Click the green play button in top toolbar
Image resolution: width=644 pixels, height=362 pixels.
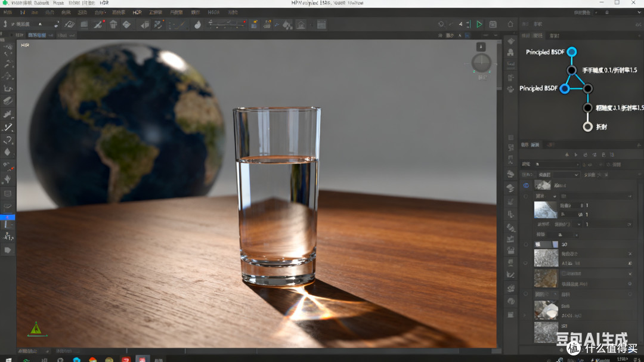pyautogui.click(x=479, y=24)
